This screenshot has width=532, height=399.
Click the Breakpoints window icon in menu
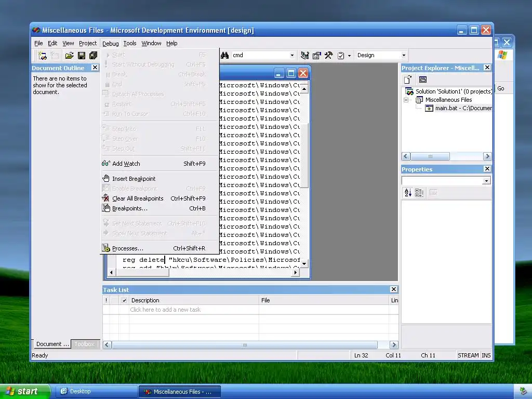(106, 208)
